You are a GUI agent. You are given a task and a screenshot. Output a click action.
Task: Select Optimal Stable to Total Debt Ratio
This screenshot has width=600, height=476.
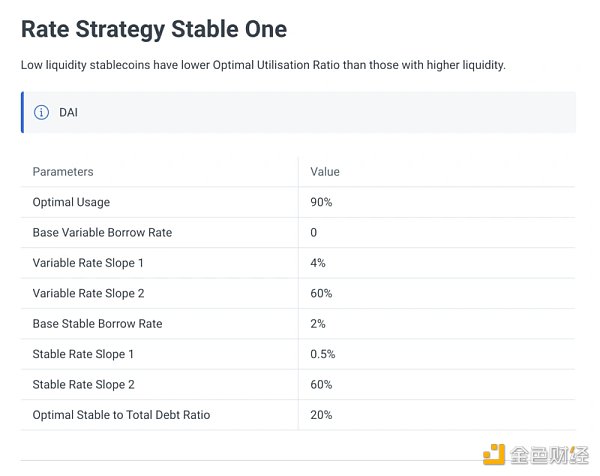(x=121, y=415)
